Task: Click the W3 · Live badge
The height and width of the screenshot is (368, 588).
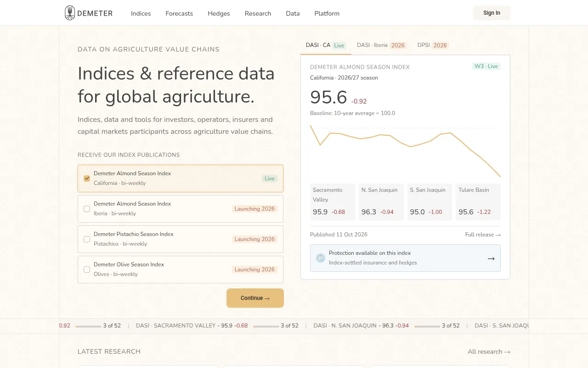Action: pos(486,66)
